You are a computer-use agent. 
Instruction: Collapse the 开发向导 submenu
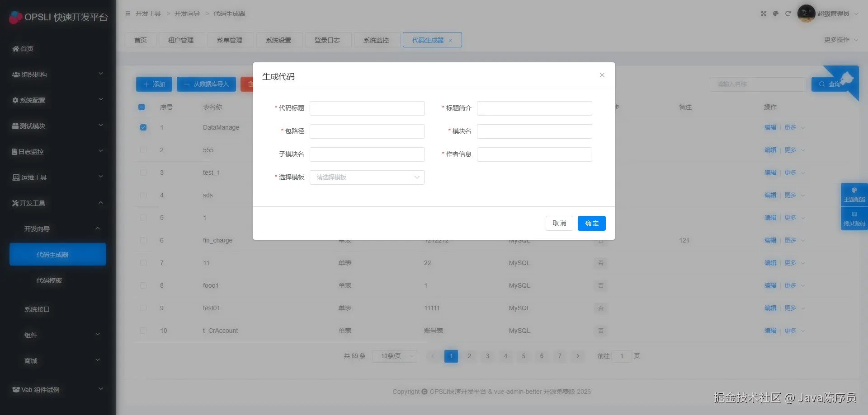click(58, 229)
